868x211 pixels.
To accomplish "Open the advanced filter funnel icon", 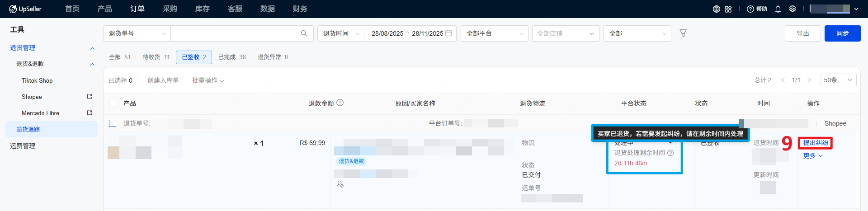I will (683, 33).
